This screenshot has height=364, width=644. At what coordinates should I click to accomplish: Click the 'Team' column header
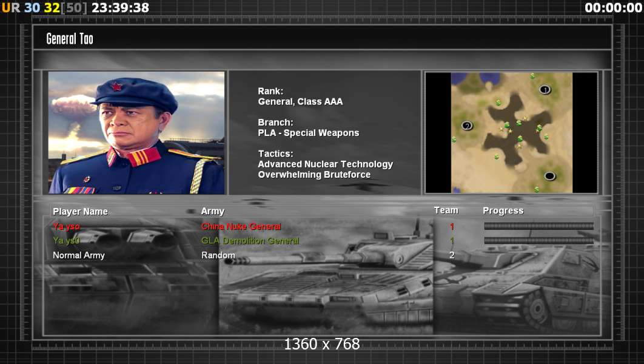446,210
